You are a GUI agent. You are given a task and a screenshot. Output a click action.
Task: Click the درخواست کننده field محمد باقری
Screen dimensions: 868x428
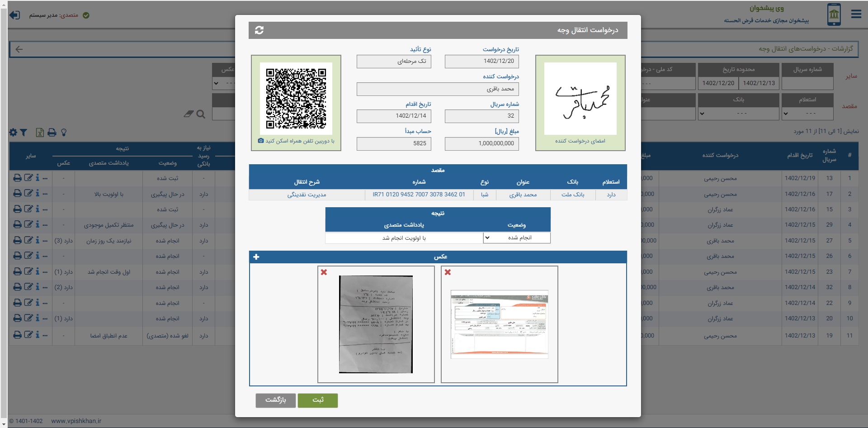click(x=438, y=89)
